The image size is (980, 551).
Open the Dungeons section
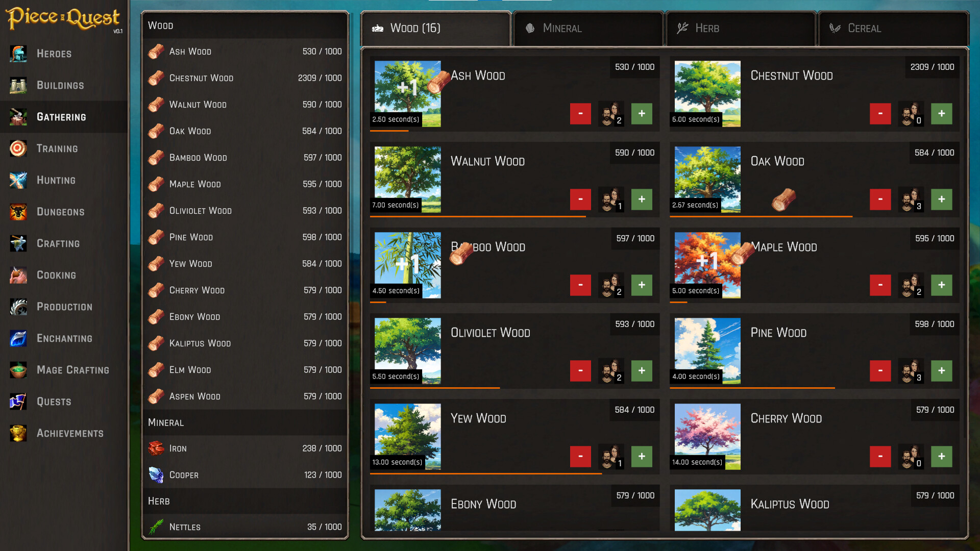pyautogui.click(x=60, y=212)
